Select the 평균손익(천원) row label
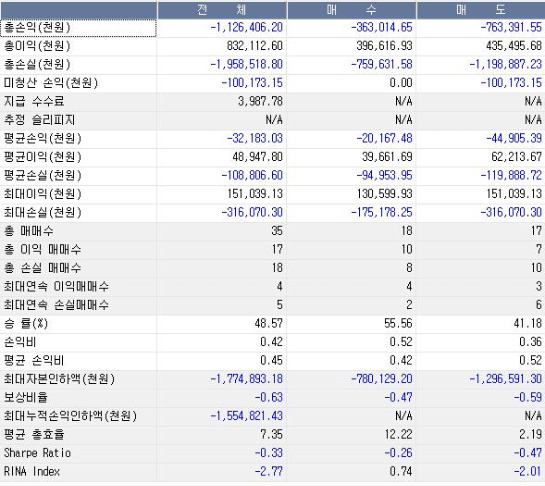The width and height of the screenshot is (545, 486). click(42, 138)
